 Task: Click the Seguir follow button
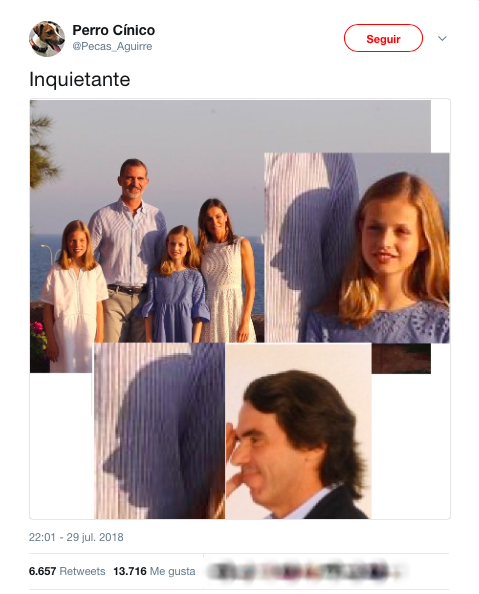click(383, 38)
